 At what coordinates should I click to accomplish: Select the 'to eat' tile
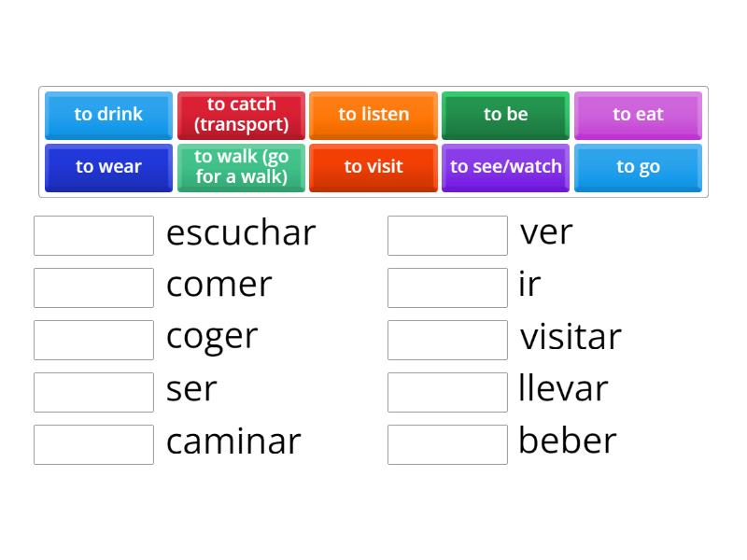point(638,115)
